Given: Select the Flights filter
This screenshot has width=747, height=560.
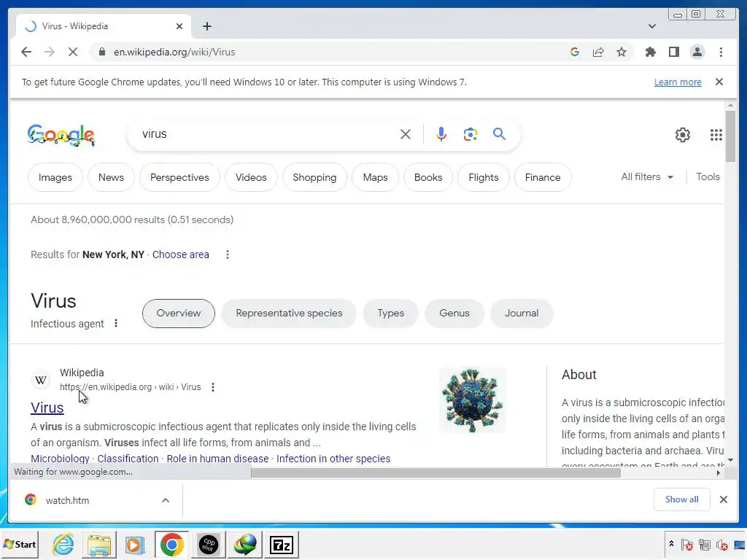Looking at the screenshot, I should [x=484, y=177].
